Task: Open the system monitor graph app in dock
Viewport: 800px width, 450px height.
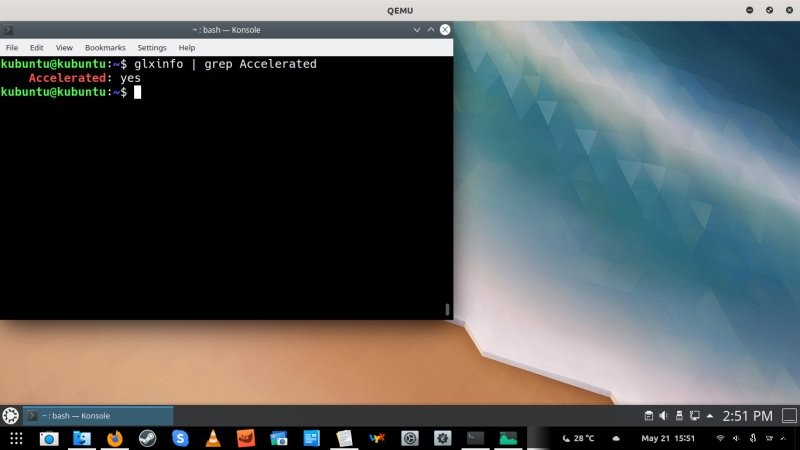Action: pyautogui.click(x=508, y=438)
